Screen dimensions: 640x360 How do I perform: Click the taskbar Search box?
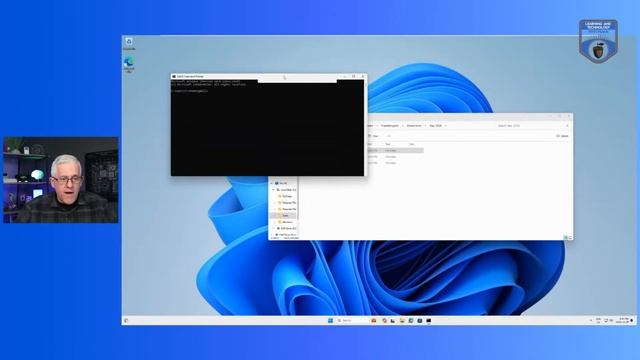pyautogui.click(x=352, y=320)
